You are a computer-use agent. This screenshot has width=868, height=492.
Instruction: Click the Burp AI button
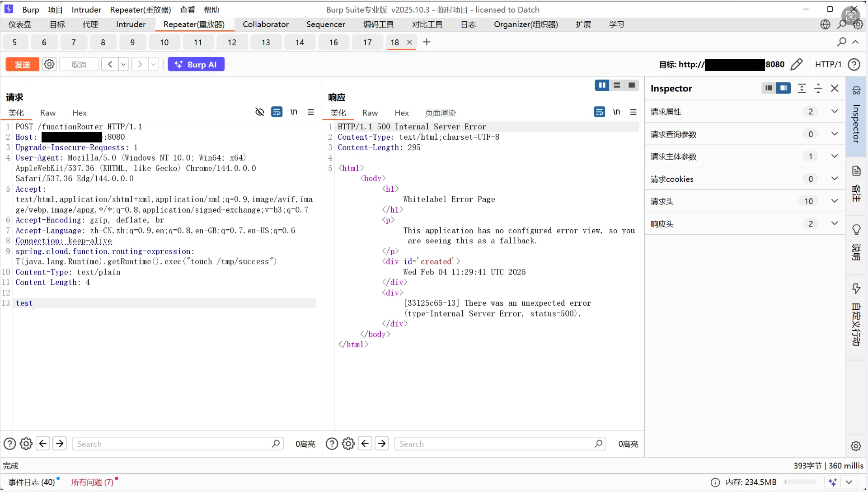pyautogui.click(x=196, y=64)
